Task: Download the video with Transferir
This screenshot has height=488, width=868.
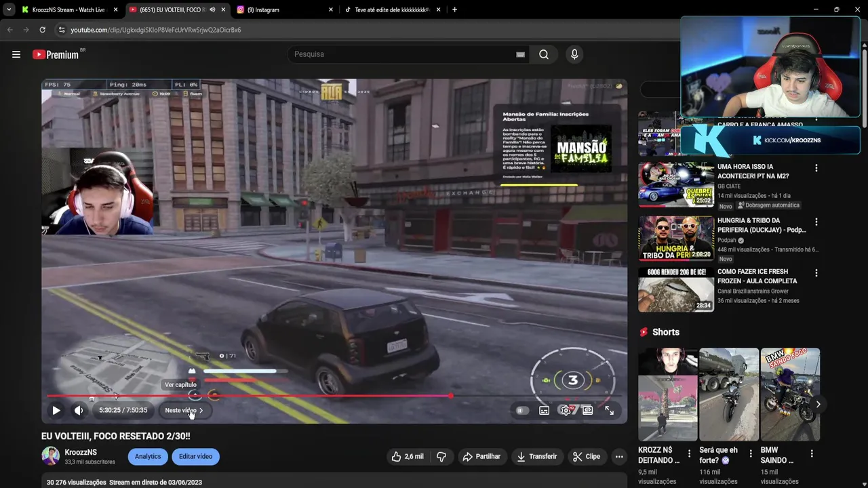Action: pyautogui.click(x=537, y=457)
